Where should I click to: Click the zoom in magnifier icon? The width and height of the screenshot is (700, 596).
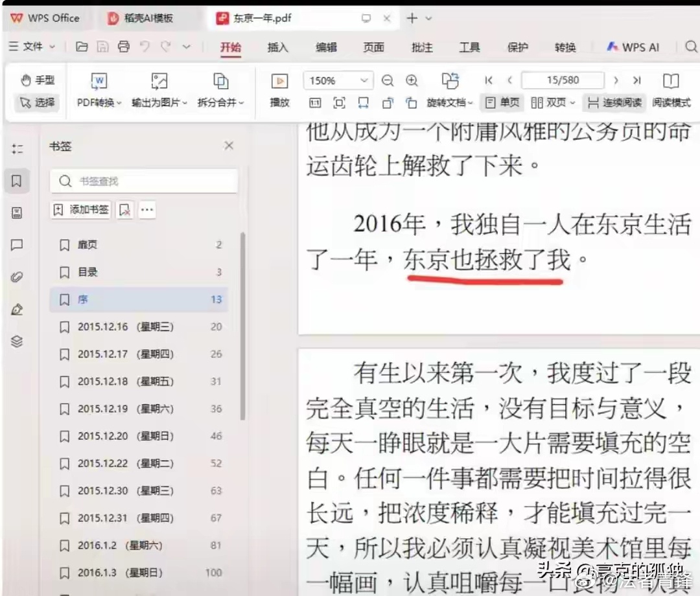[x=412, y=80]
